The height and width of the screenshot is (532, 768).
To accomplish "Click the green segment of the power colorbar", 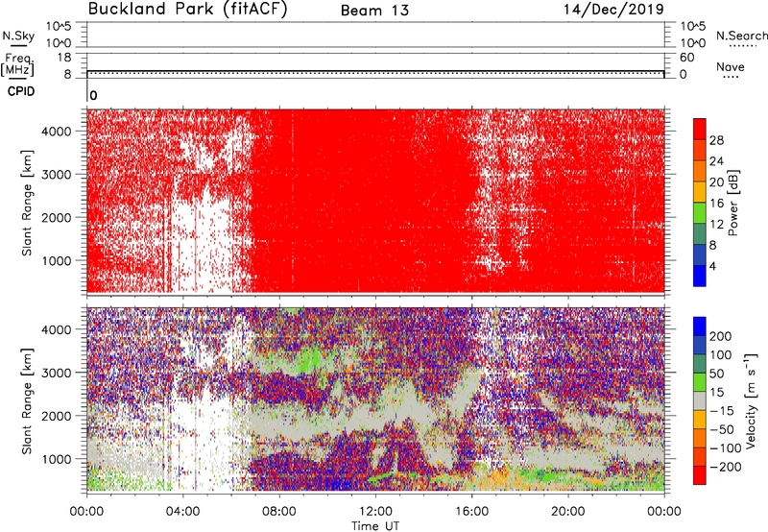I will pyautogui.click(x=700, y=213).
